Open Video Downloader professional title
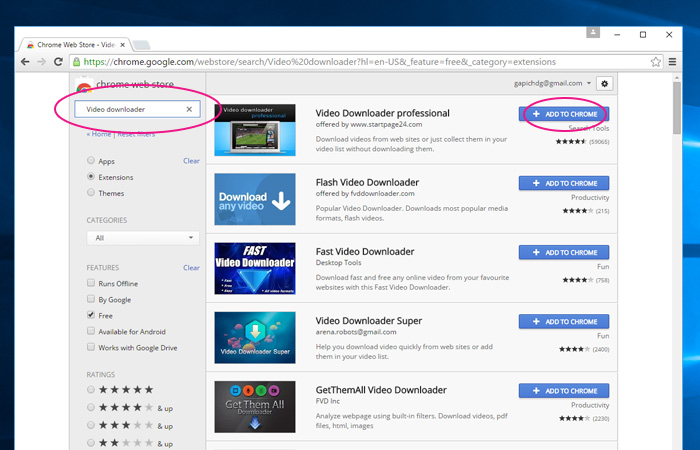 coord(383,113)
